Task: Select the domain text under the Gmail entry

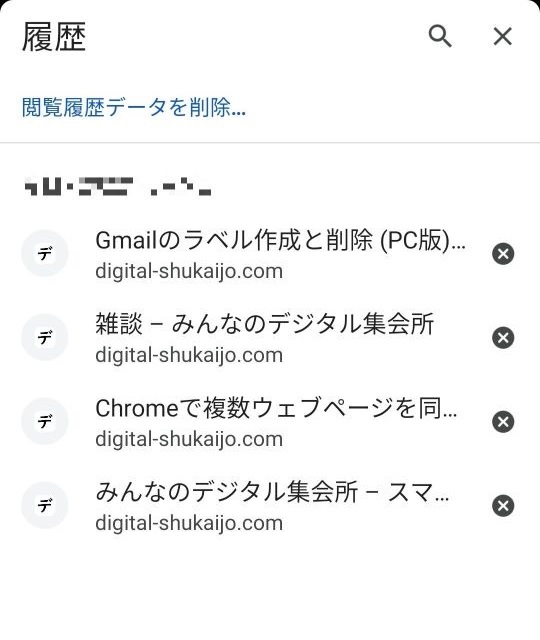Action: [x=189, y=271]
